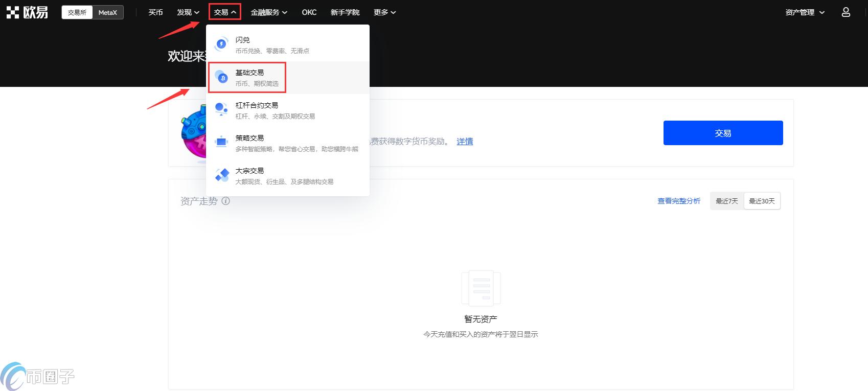The width and height of the screenshot is (868, 391).
Task: Switch to 交易所 mode toggle
Action: 77,12
